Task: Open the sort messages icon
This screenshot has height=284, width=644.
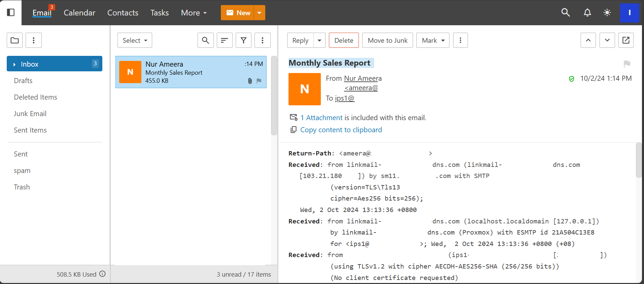Action: click(x=225, y=40)
